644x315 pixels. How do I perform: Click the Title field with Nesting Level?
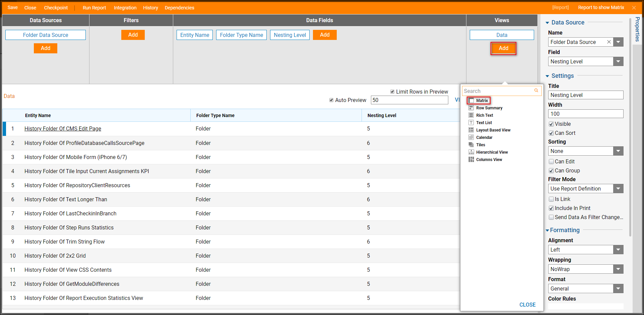(586, 95)
